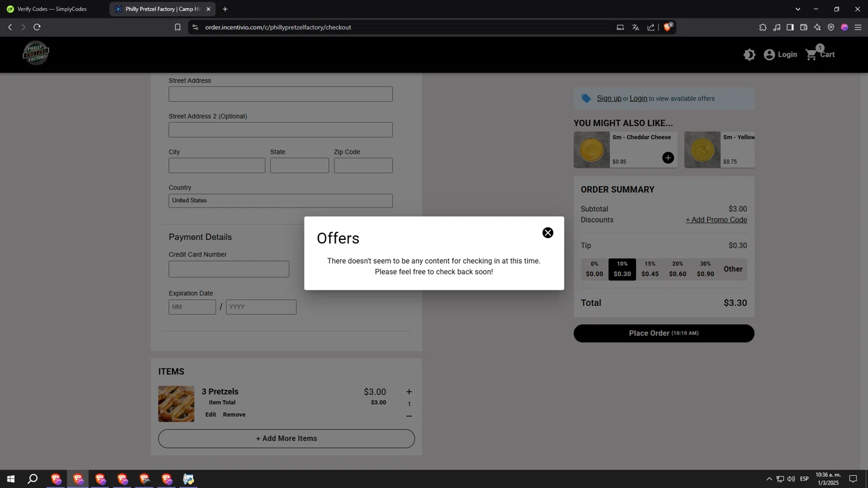Open the volume control in tray
Viewport: 868px width, 488px height.
791,479
